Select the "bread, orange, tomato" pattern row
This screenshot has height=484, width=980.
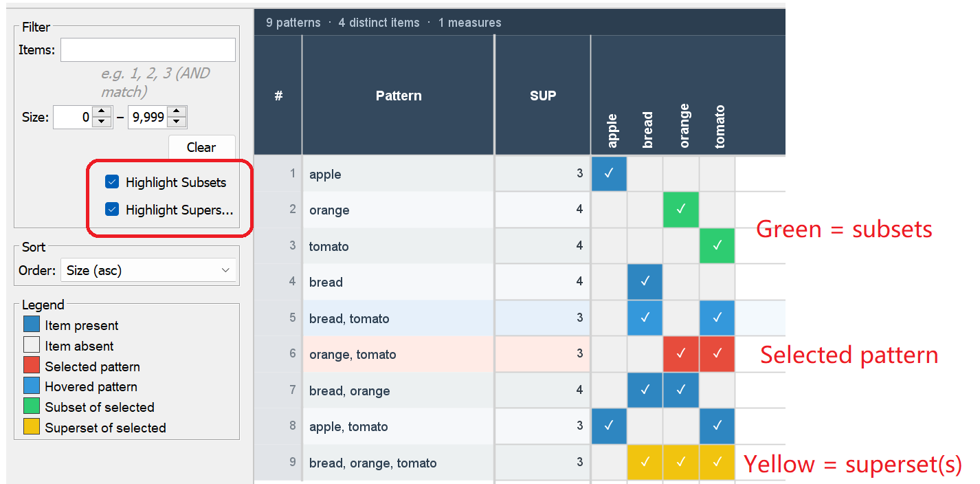[x=372, y=463]
